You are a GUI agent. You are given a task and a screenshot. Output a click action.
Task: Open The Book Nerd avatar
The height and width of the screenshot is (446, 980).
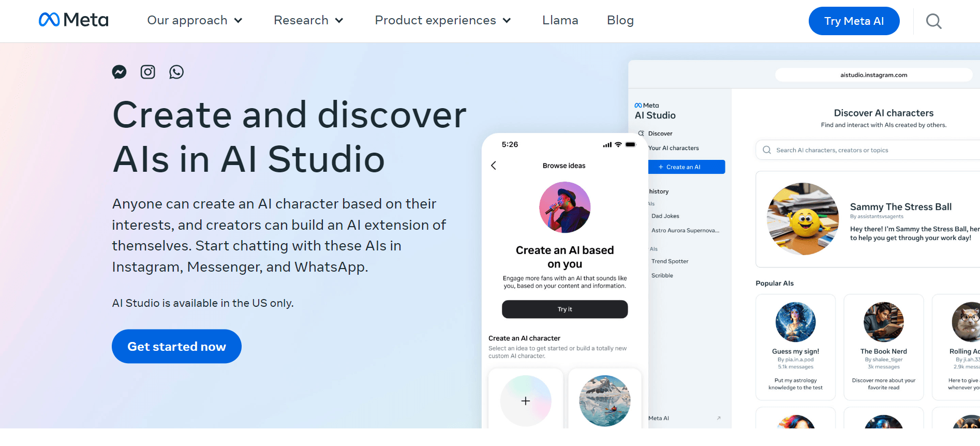coord(884,322)
